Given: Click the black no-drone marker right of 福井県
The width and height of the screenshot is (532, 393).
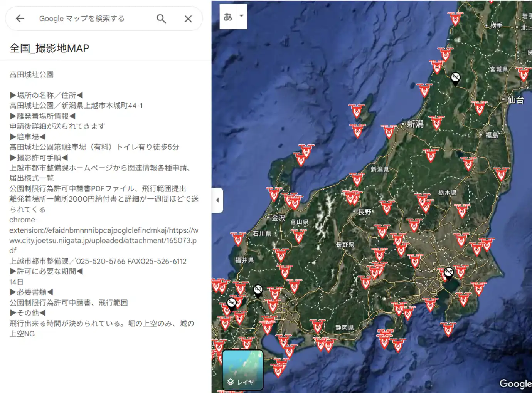Looking at the screenshot, I should tap(258, 291).
